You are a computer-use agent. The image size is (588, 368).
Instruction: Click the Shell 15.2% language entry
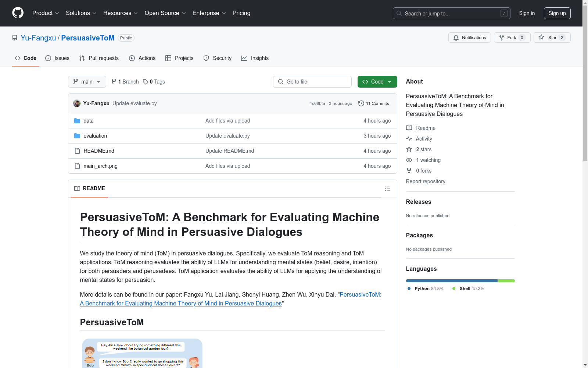tap(468, 289)
